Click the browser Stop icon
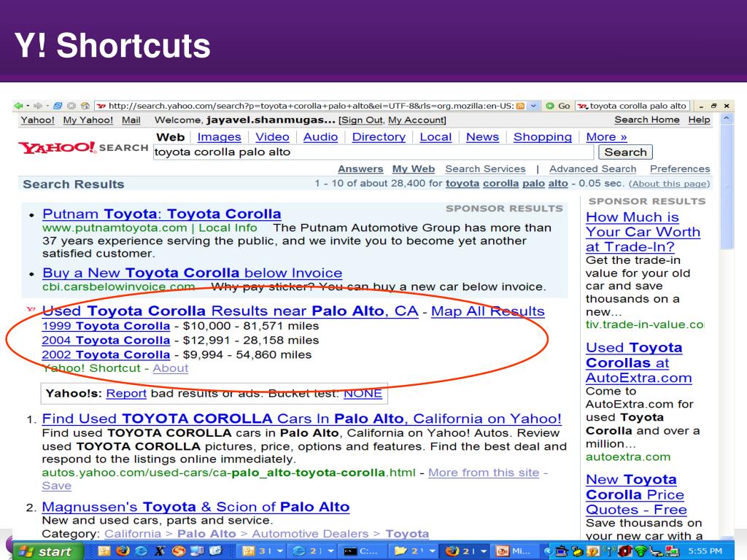The image size is (747, 560). pos(71,106)
